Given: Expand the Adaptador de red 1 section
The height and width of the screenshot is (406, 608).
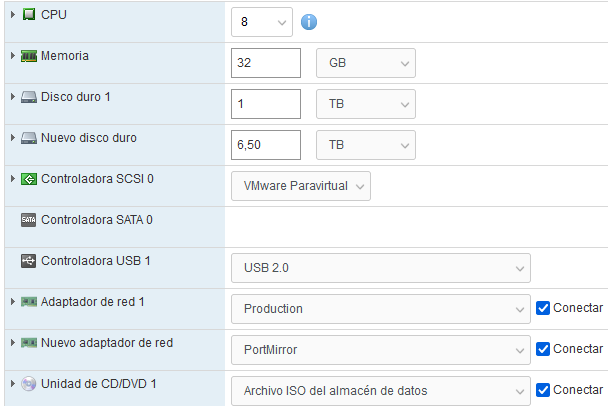Looking at the screenshot, I should pyautogui.click(x=12, y=302).
